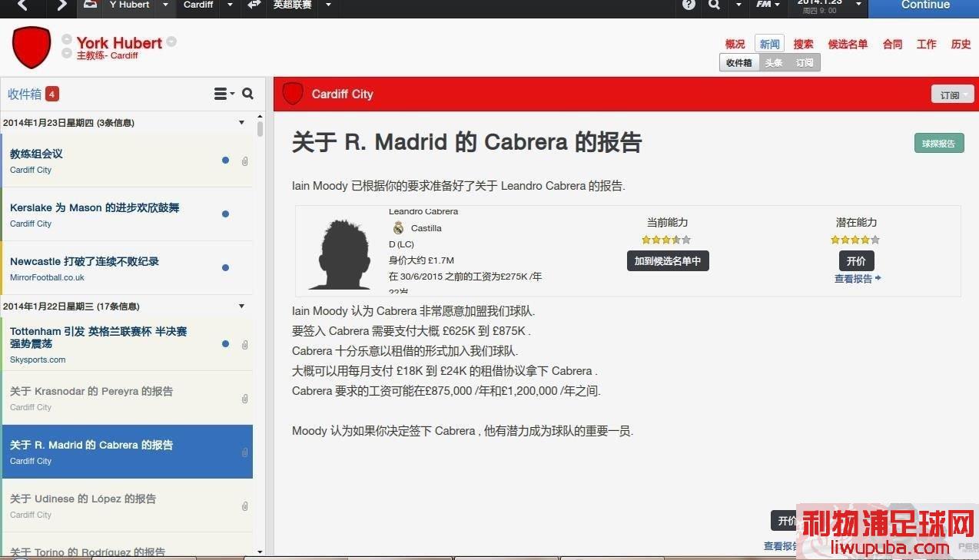This screenshot has height=560, width=979.
Task: Select the R. Madrid Cabrera report message
Action: pos(127,452)
